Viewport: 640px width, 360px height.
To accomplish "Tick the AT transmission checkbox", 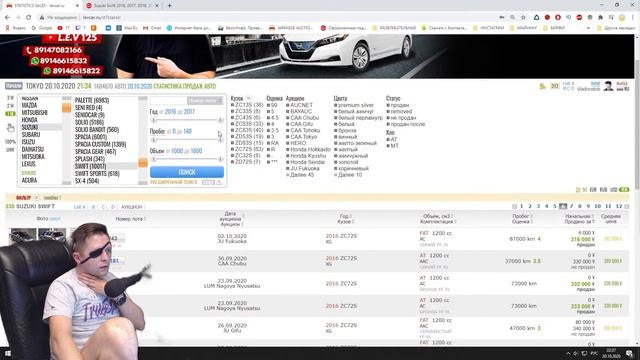I will point(388,140).
